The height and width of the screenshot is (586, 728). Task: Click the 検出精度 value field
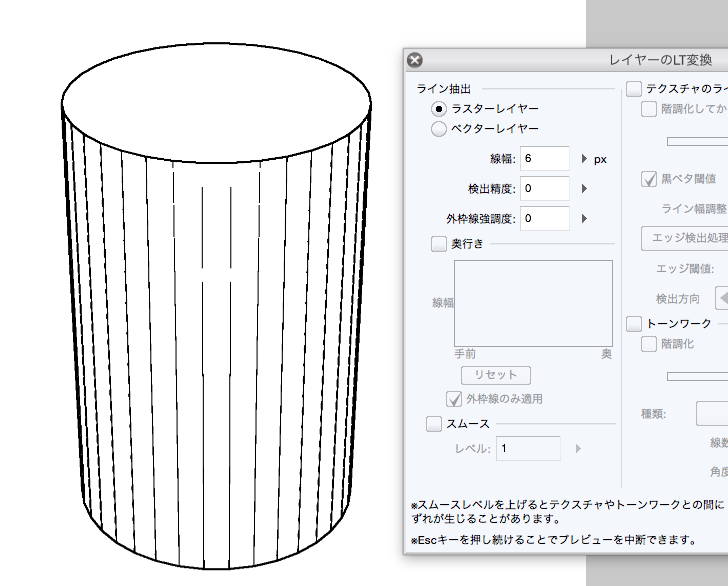tap(544, 188)
